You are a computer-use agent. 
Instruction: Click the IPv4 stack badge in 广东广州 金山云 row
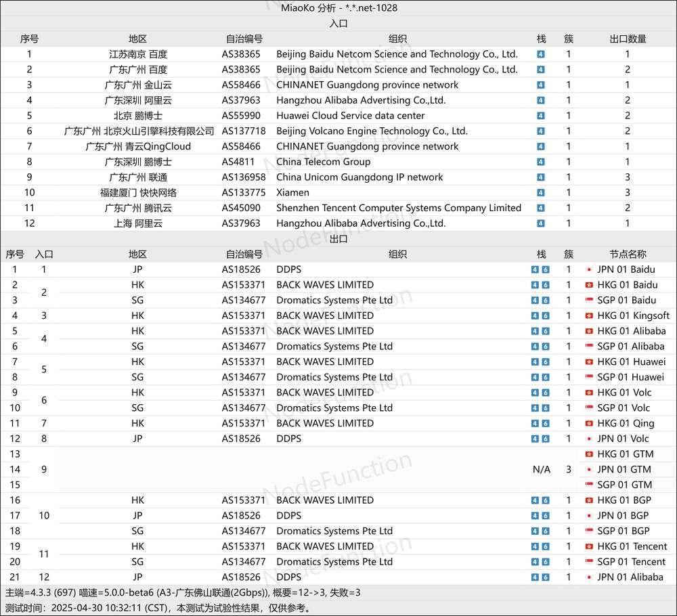coord(540,85)
